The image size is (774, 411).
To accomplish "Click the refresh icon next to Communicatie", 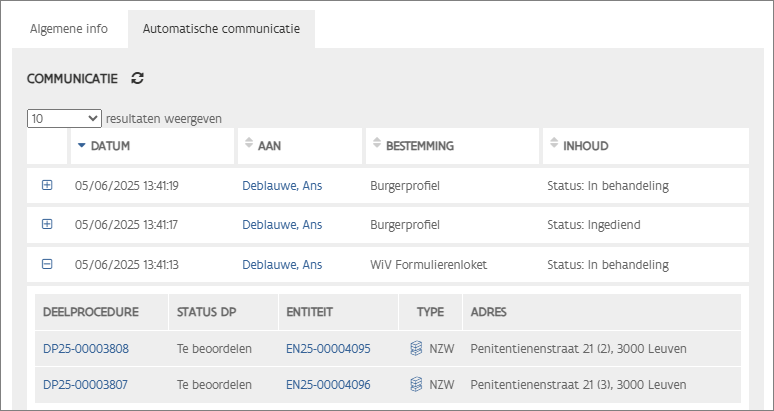I will pyautogui.click(x=138, y=78).
